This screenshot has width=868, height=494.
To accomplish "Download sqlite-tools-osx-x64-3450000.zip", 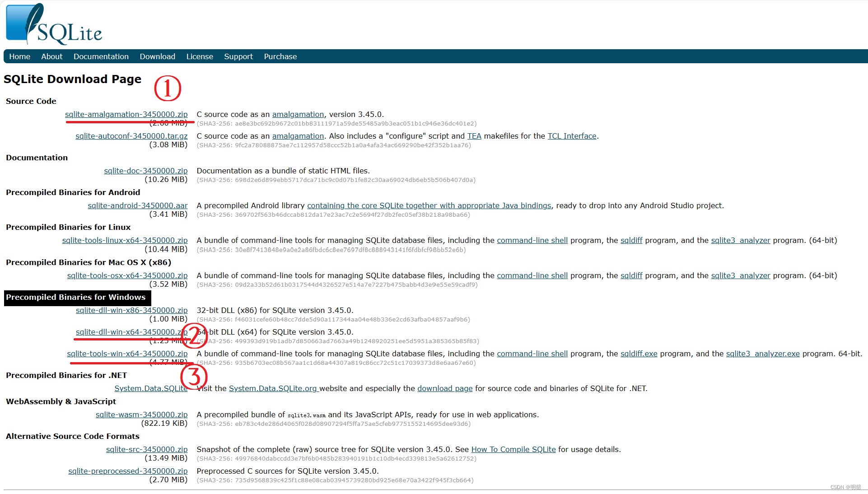I will pos(127,275).
